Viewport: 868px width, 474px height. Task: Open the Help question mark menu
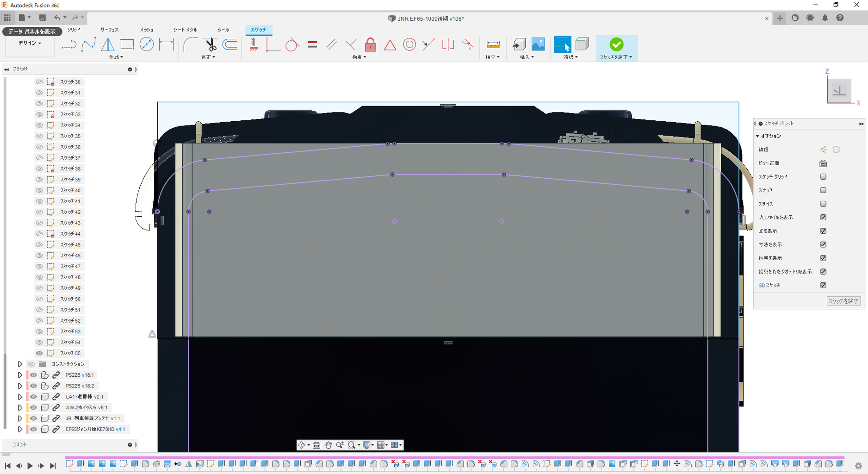pos(840,18)
